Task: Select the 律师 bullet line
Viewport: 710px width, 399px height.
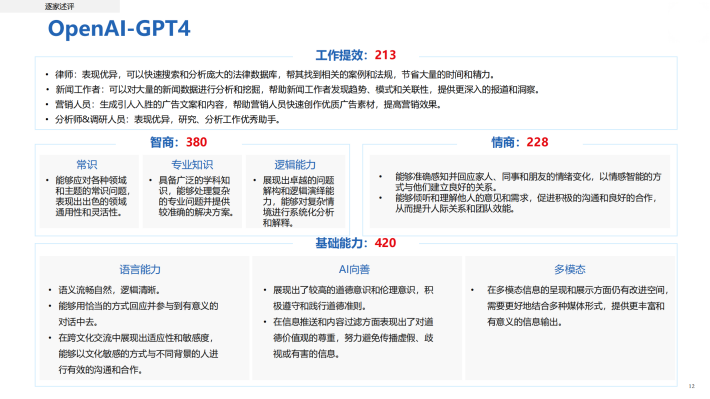Action: 274,75
